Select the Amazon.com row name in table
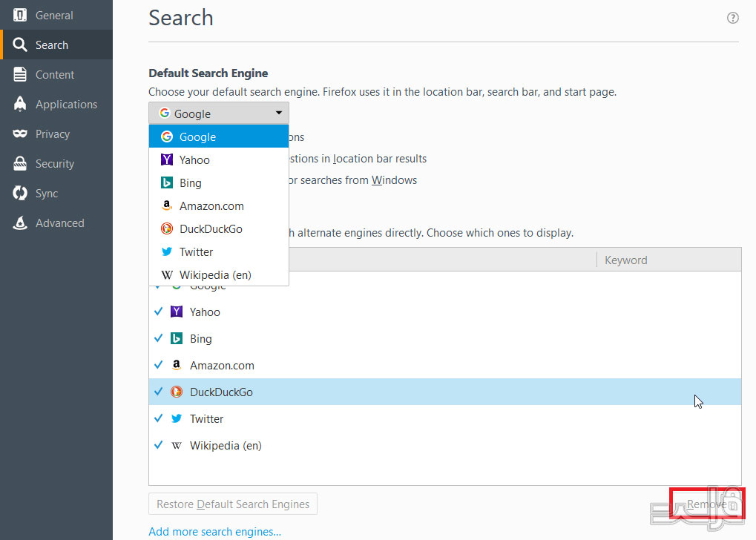 [x=222, y=366]
